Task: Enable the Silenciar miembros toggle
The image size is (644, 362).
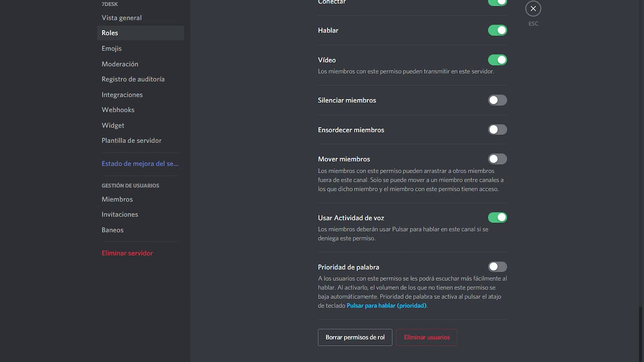Action: pos(497,101)
